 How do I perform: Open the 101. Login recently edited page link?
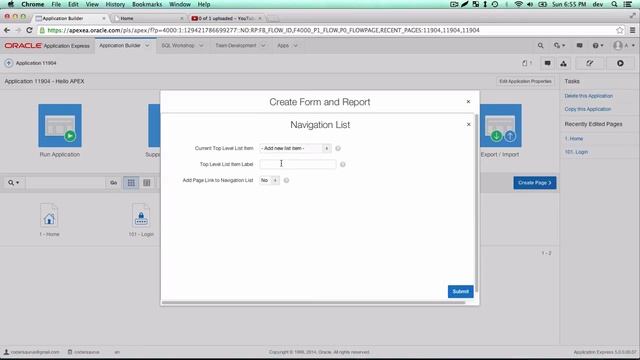click(576, 152)
